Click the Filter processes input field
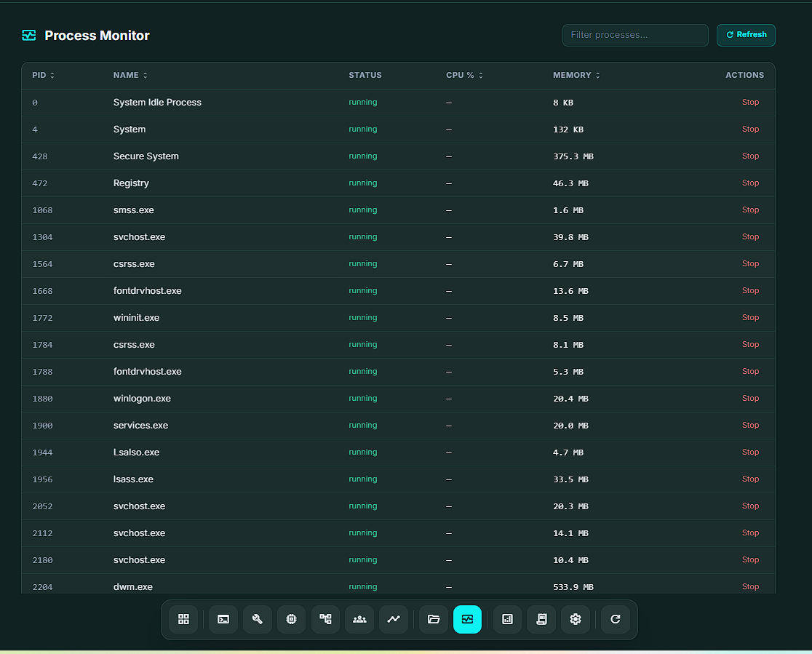The height and width of the screenshot is (654, 812). click(634, 35)
